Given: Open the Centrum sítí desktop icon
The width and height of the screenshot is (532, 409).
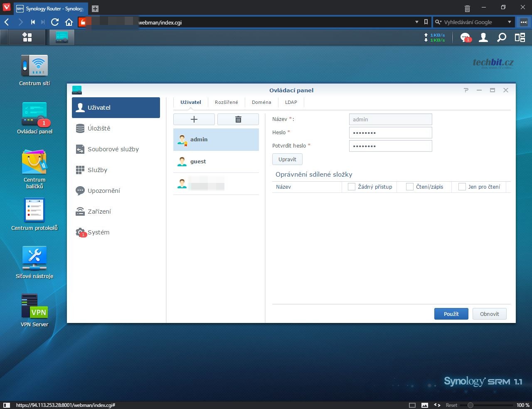Looking at the screenshot, I should (x=34, y=67).
